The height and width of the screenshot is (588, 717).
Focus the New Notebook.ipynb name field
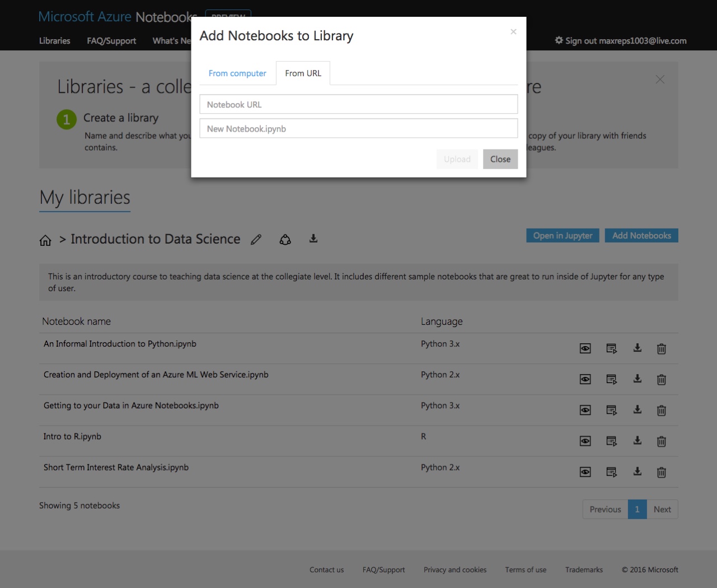coord(359,128)
